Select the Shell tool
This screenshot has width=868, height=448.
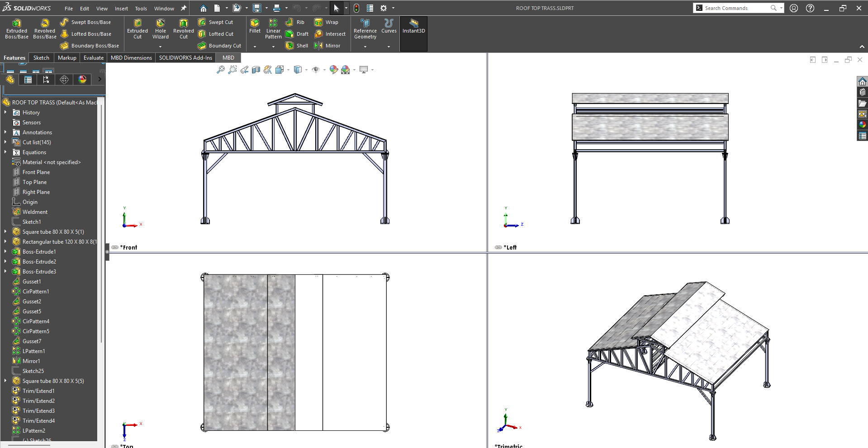297,46
